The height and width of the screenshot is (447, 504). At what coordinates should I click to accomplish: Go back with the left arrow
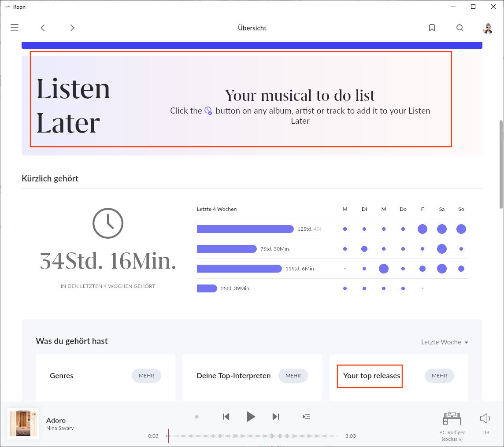pos(43,28)
